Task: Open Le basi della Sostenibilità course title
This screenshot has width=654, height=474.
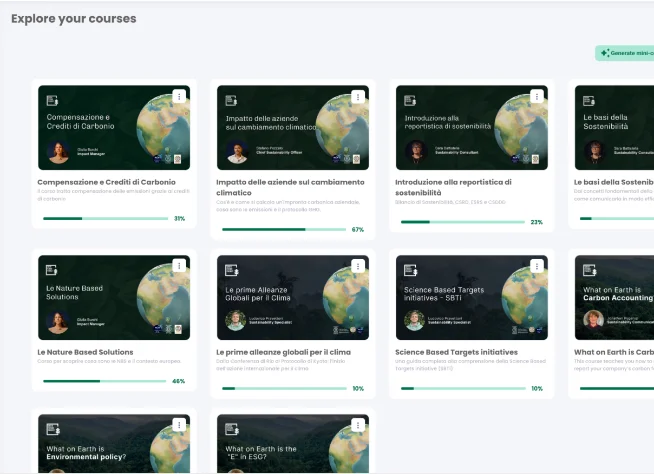Action: pyautogui.click(x=614, y=182)
